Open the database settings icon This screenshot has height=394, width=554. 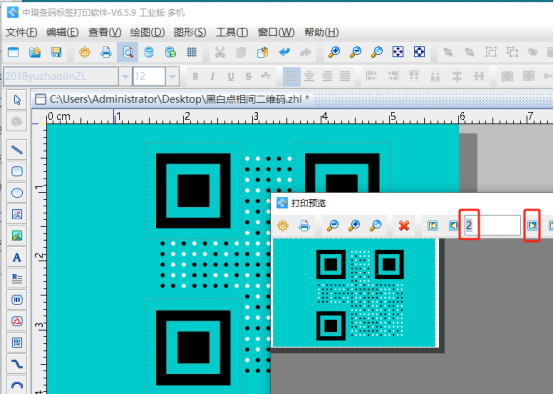[149, 53]
